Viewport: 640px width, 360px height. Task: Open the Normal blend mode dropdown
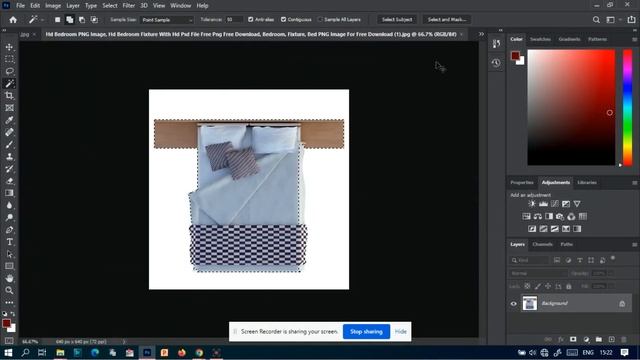[538, 273]
